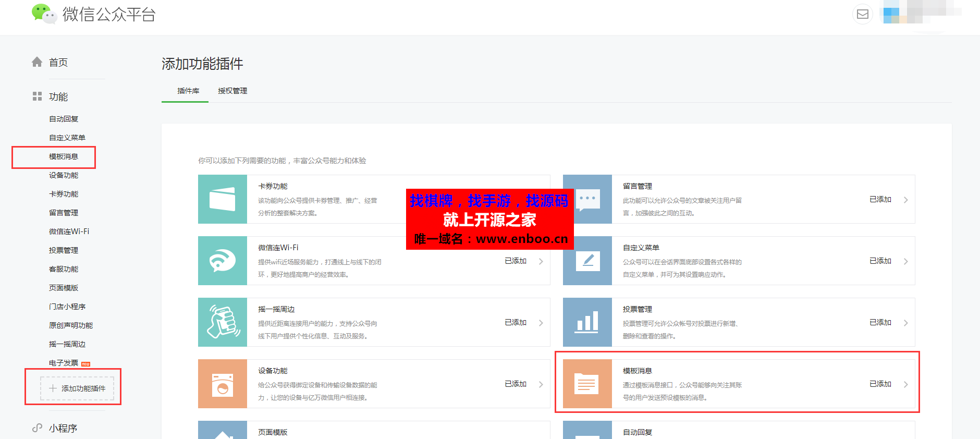Click the 微信公众平台 title text
This screenshot has width=980, height=439.
[109, 14]
